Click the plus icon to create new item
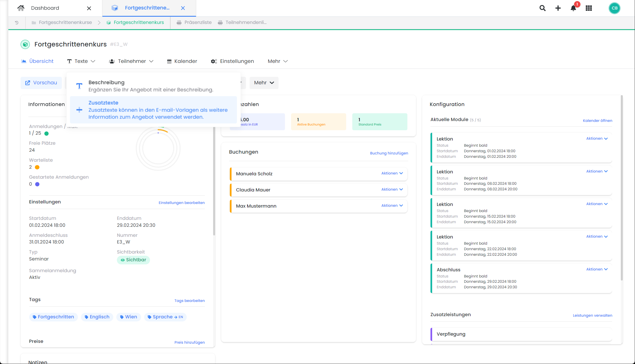This screenshot has width=635, height=364. point(558,8)
